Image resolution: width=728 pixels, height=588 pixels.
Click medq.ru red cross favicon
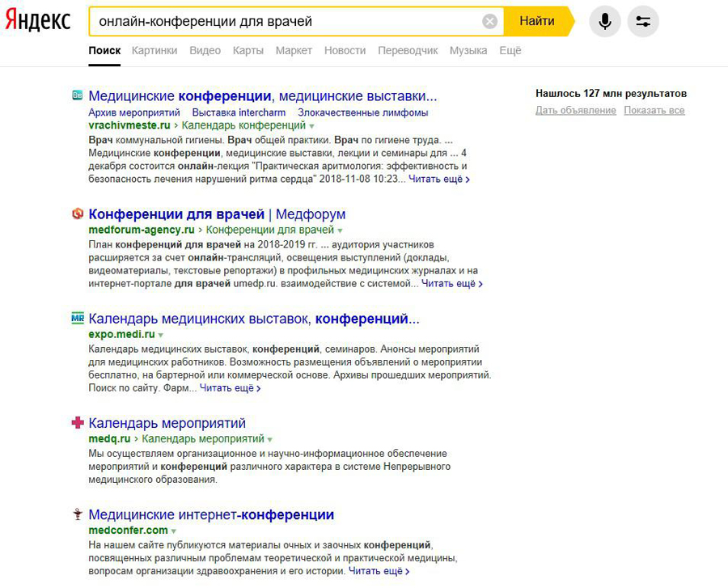pos(78,423)
